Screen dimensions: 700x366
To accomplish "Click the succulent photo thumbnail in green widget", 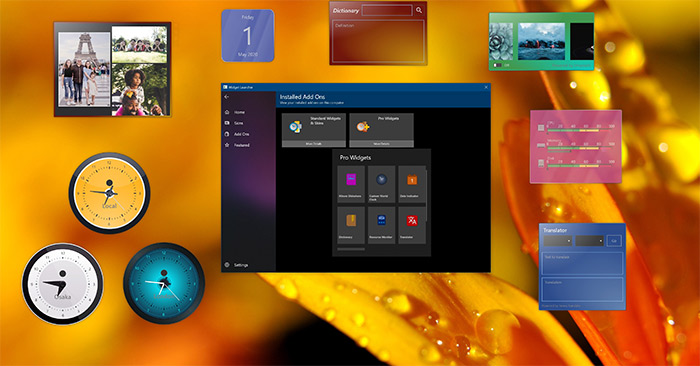I will (501, 42).
